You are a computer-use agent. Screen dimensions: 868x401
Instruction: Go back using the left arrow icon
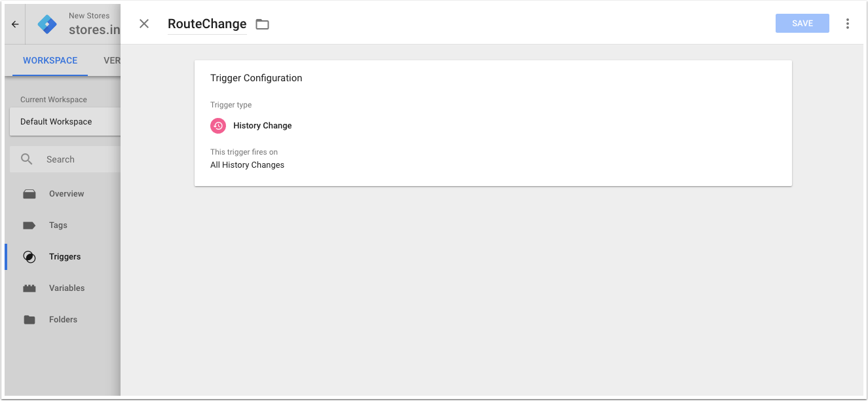click(x=15, y=24)
